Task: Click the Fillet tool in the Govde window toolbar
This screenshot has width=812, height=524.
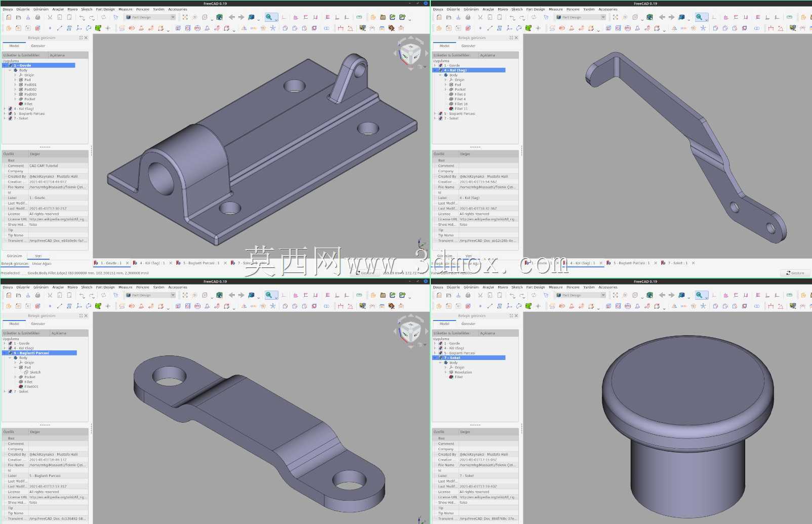Action: 285,28
